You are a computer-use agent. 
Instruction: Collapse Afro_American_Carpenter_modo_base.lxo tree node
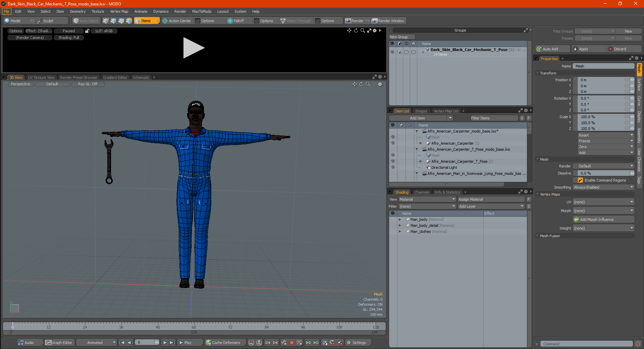417,131
